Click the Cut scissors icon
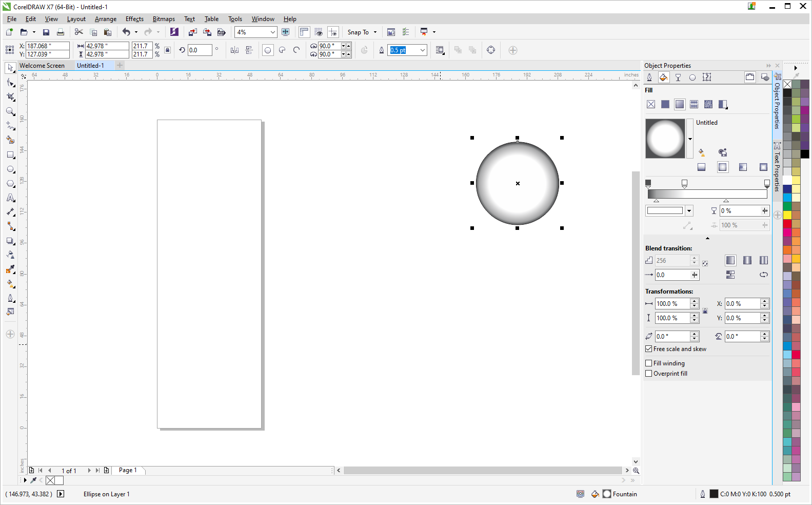Image resolution: width=812 pixels, height=505 pixels. pos(78,32)
